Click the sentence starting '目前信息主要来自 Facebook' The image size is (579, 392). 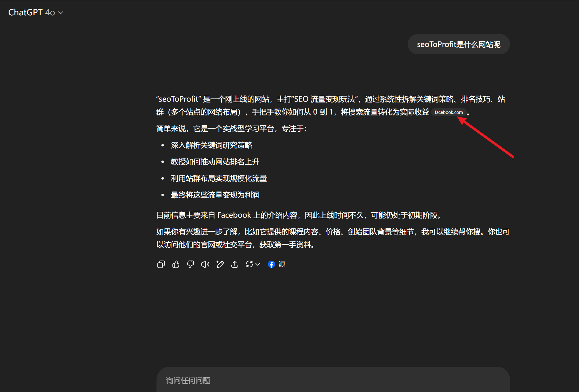click(x=299, y=215)
